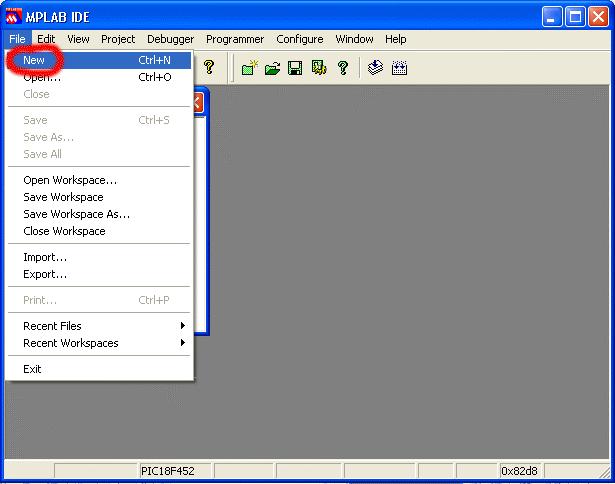Open the Debugger menu
Viewport: 615px width, 484px height.
170,39
